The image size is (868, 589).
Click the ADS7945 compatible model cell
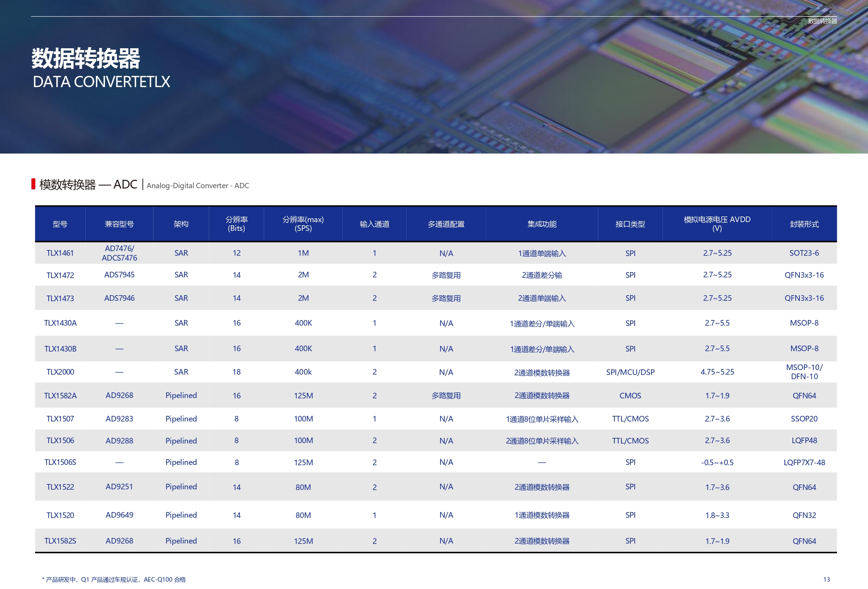tap(119, 275)
